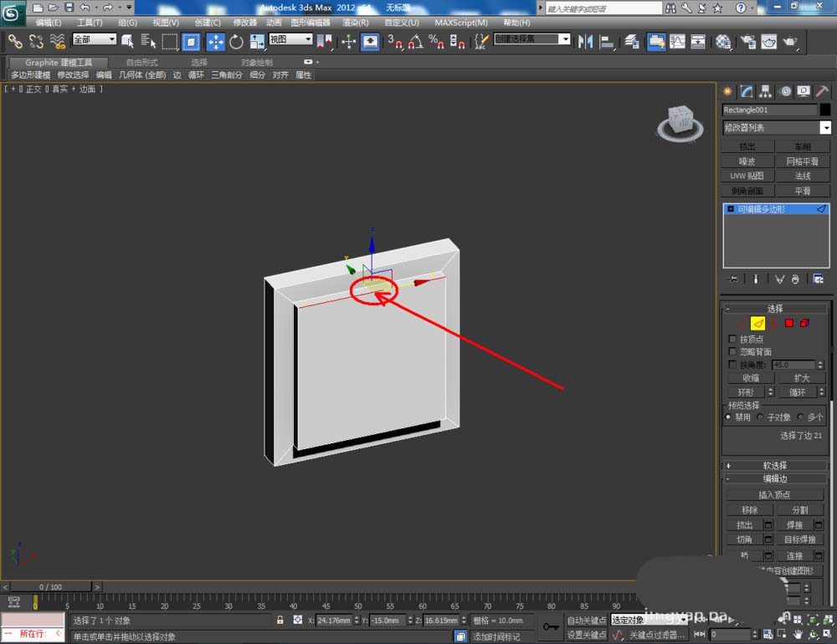Enable the 忽略背面 checkbox
The width and height of the screenshot is (837, 644).
(732, 351)
